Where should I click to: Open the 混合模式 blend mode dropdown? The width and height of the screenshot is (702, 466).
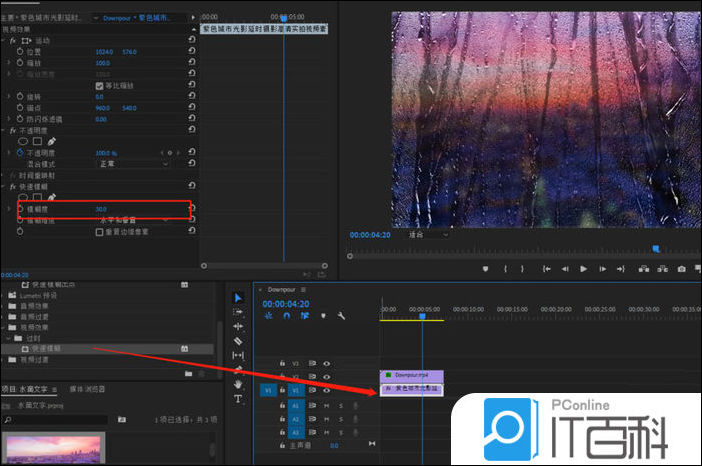click(x=133, y=163)
